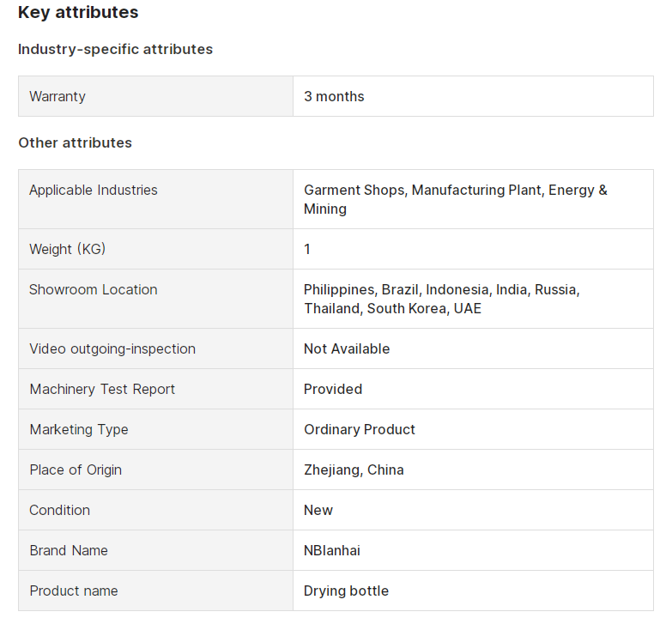Click the Condition label cell
The width and height of the screenshot is (672, 624).
tap(155, 510)
